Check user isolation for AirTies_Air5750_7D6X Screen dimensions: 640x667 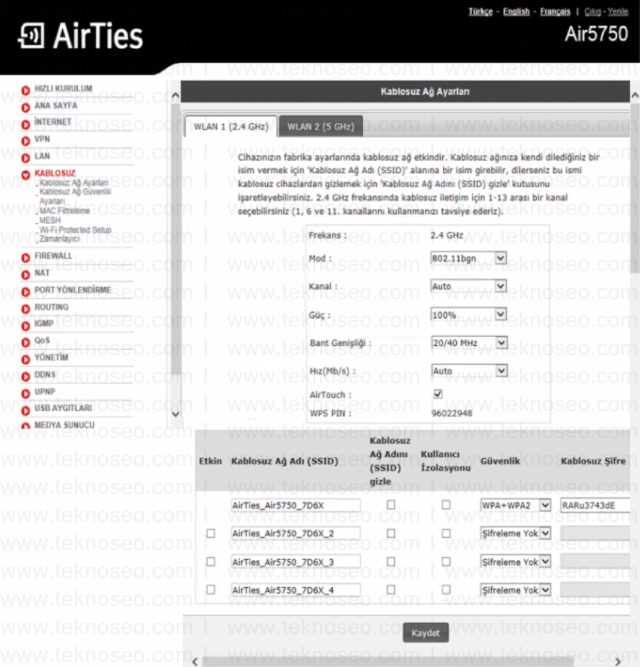point(446,505)
